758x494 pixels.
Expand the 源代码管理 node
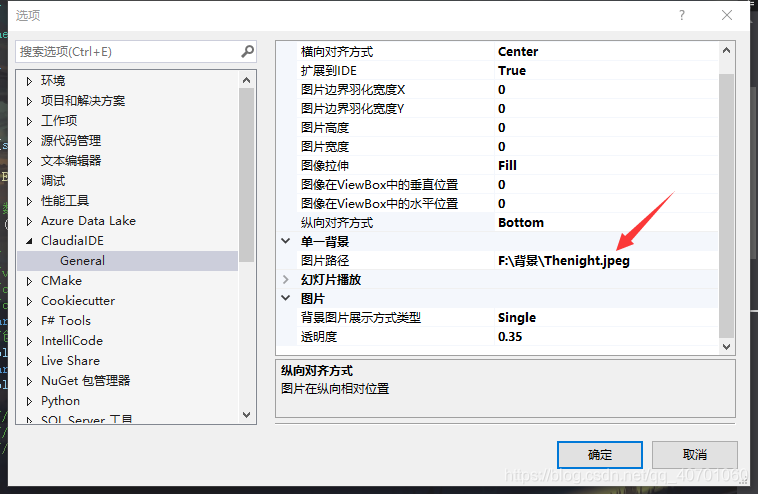click(x=29, y=141)
